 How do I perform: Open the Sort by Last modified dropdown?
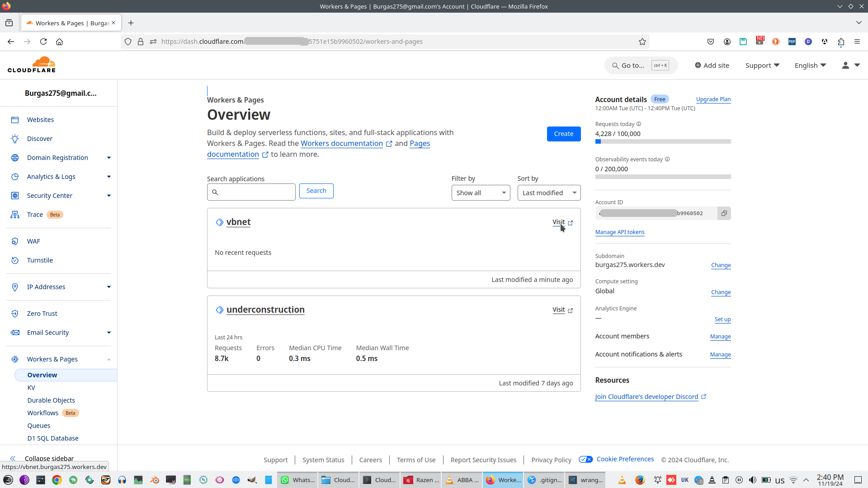click(x=548, y=193)
